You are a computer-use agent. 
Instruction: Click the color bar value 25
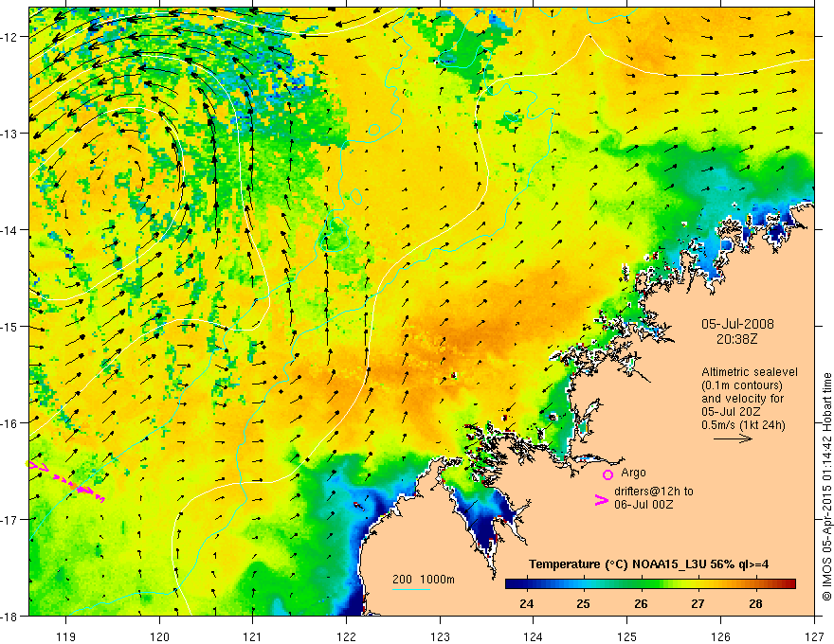(584, 603)
